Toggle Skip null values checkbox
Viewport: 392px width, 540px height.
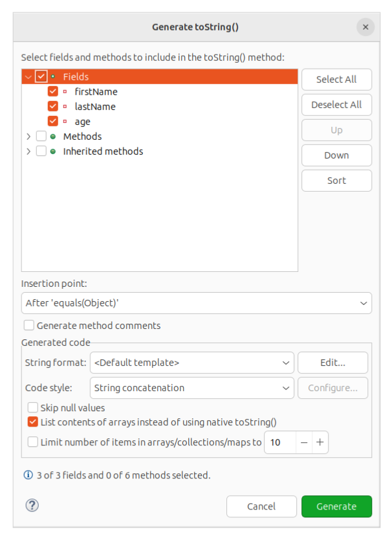(33, 408)
